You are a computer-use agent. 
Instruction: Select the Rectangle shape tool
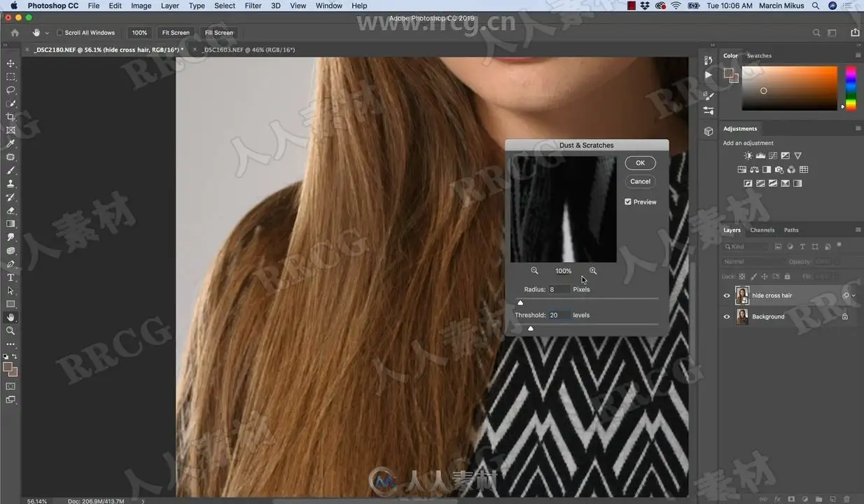point(11,304)
